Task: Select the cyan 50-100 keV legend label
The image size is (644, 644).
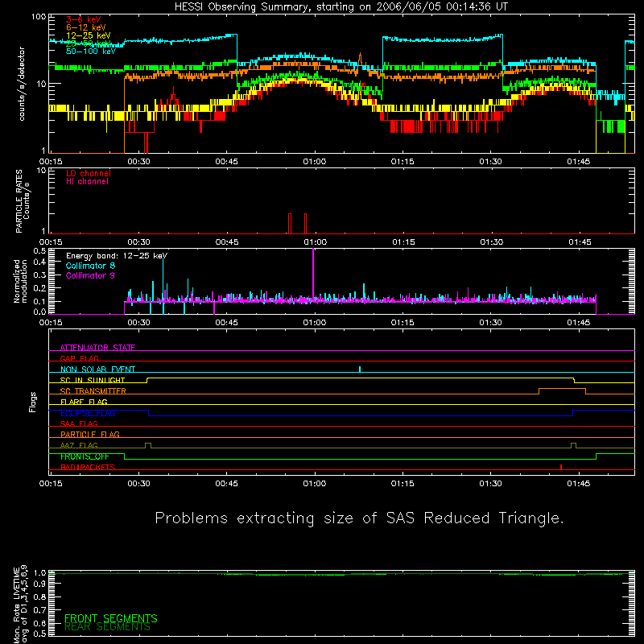Action: (91, 52)
